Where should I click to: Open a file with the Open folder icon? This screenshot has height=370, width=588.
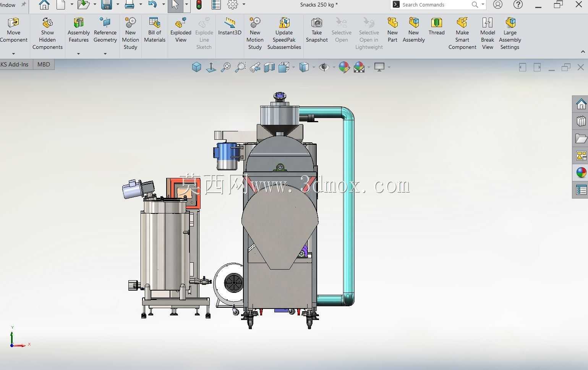tap(83, 5)
